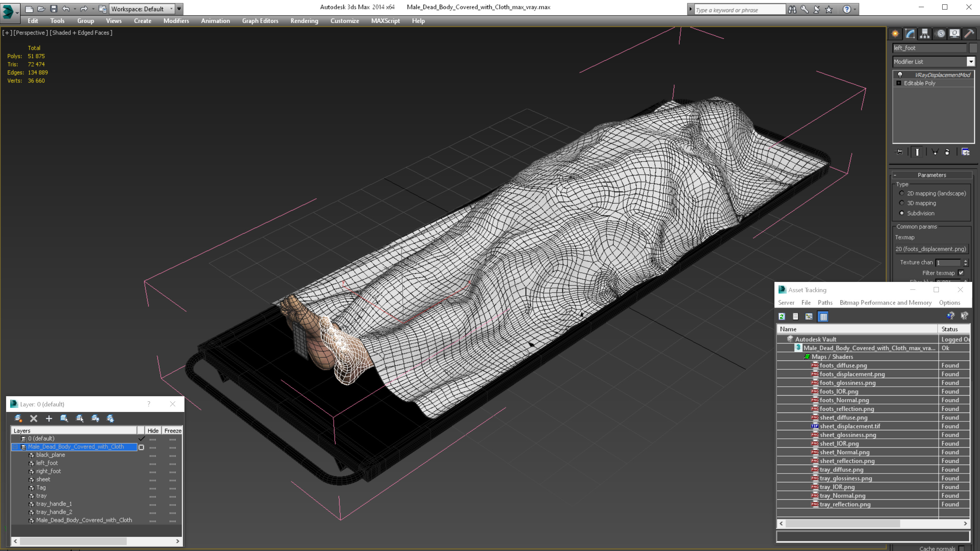The width and height of the screenshot is (980, 551).
Task: Open the Display command panel tab
Action: [x=954, y=33]
